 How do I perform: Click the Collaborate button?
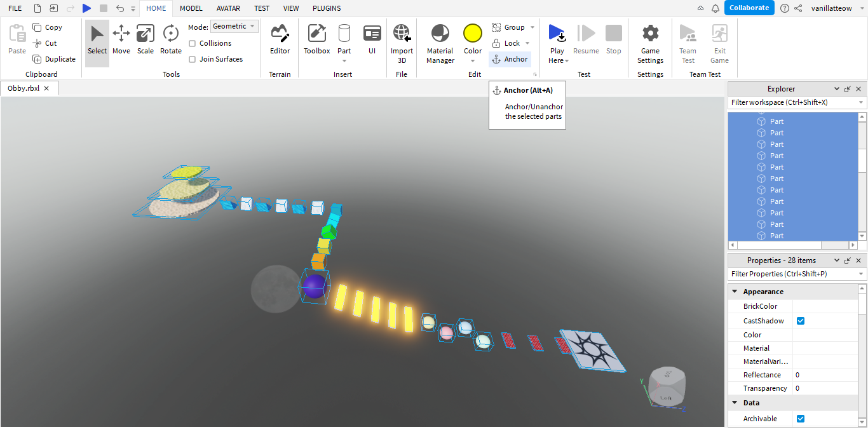tap(749, 8)
